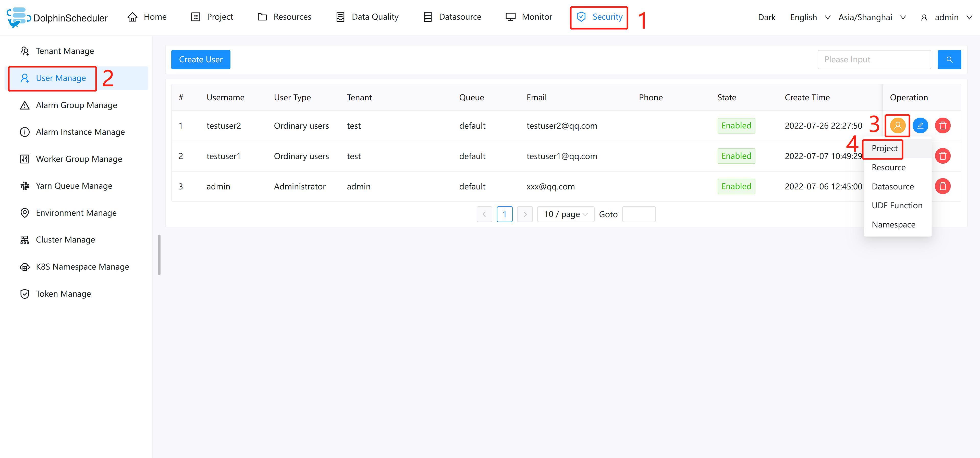Screen dimensions: 980x458
Task: Click the next page arrow in pagination
Action: click(x=525, y=214)
